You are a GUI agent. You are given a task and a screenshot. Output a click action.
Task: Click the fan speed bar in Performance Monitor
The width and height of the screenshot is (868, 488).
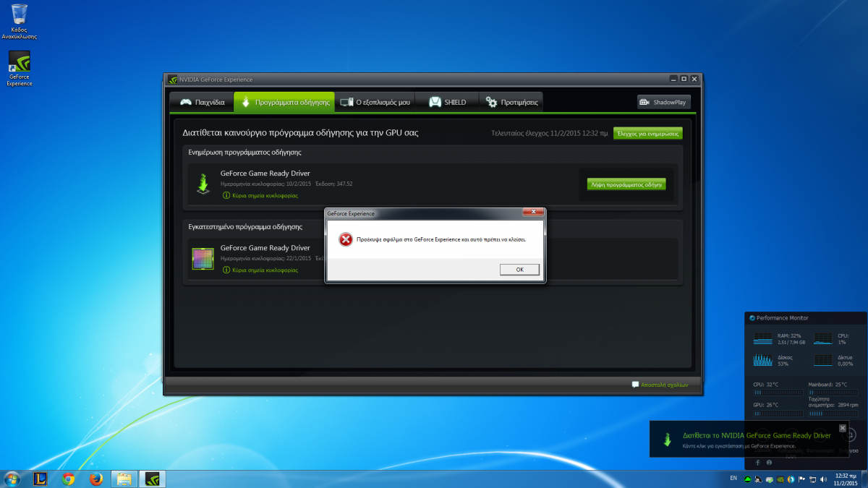[833, 414]
